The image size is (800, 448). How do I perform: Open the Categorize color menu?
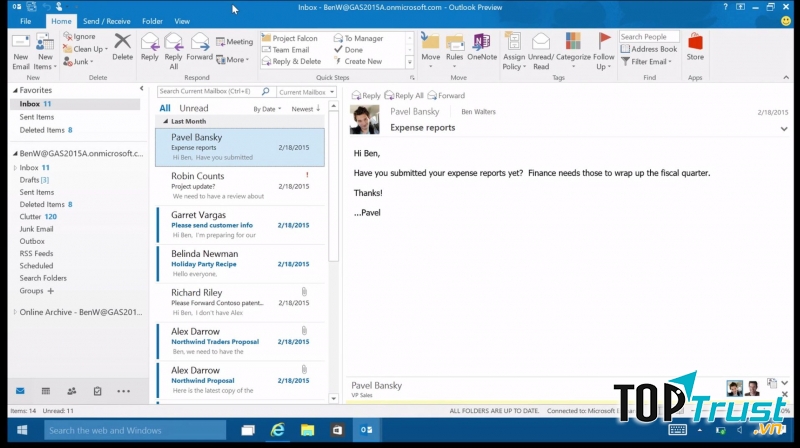573,51
